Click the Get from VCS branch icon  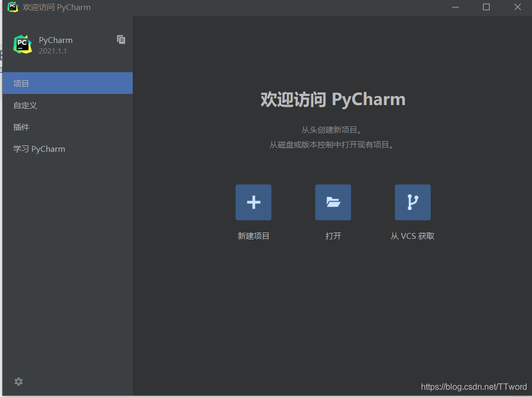point(413,202)
